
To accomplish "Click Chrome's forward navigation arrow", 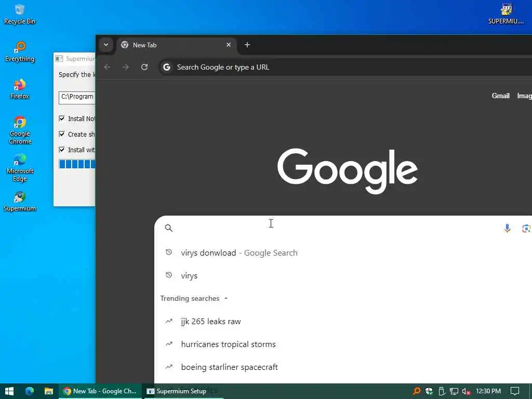I will 126,67.
